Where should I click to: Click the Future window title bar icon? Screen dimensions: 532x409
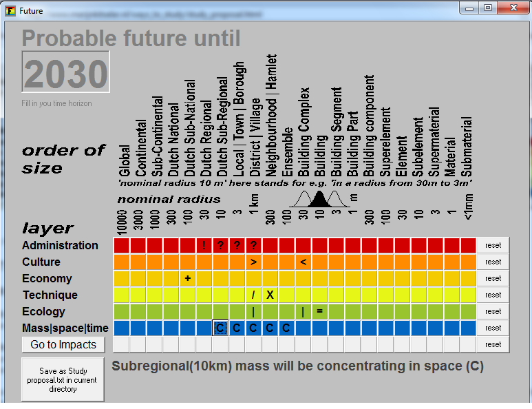10,11
